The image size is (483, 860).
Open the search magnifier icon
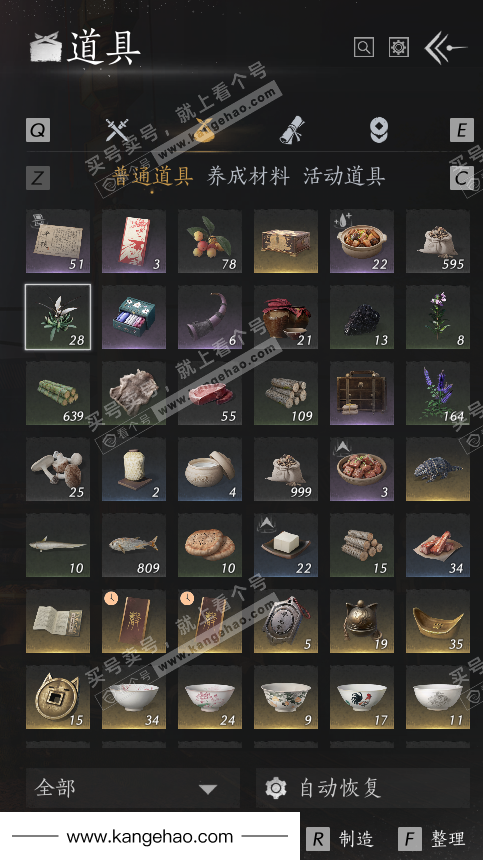tap(363, 47)
